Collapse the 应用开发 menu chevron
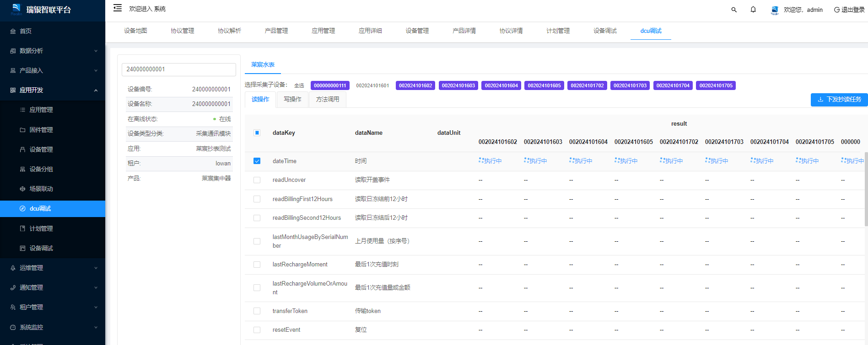This screenshot has width=868, height=345. [96, 90]
